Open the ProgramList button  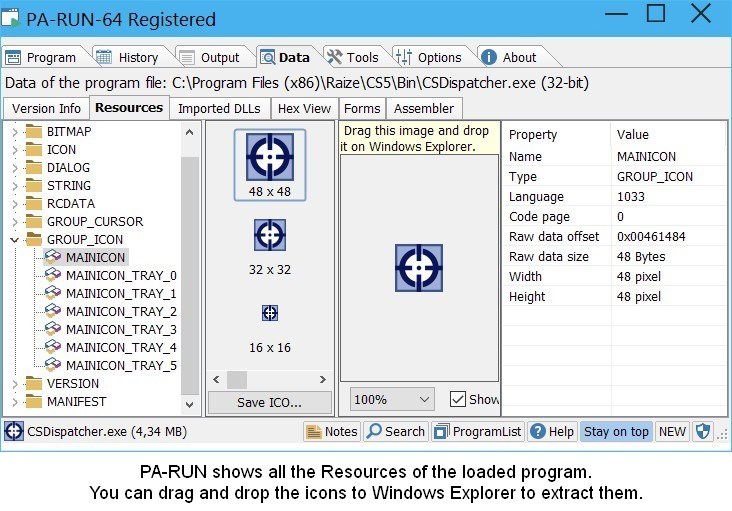[477, 432]
